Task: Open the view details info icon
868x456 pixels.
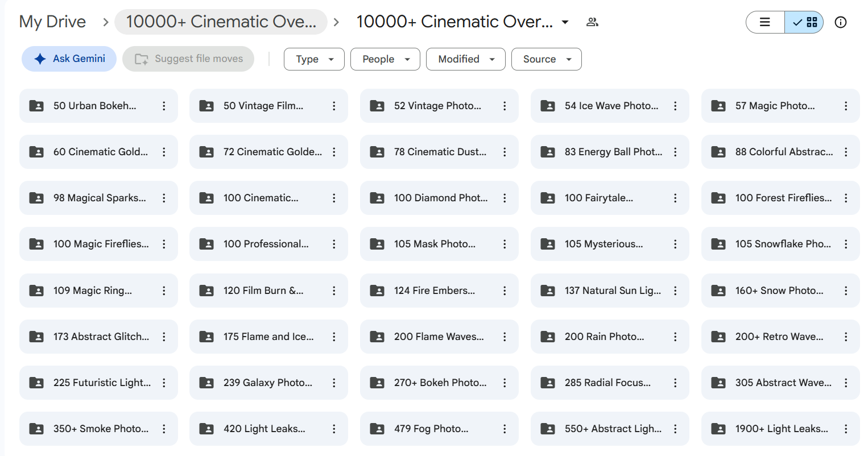Action: click(x=841, y=22)
